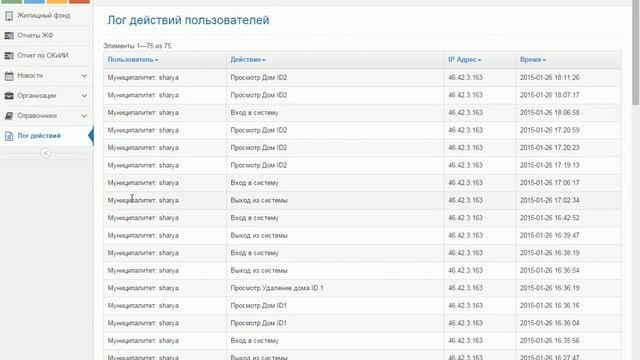640x360 pixels.
Task: Click the Организации briefcase icon
Action: 9,96
